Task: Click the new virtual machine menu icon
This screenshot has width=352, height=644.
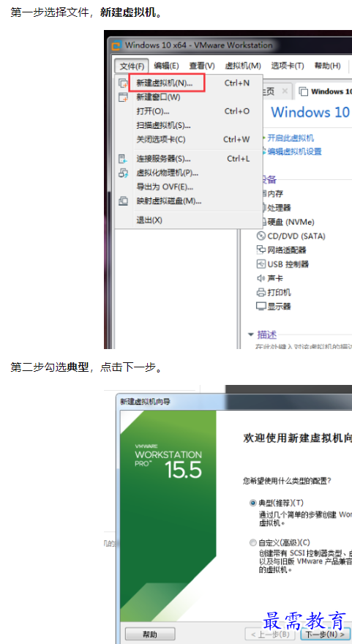Action: (x=123, y=83)
